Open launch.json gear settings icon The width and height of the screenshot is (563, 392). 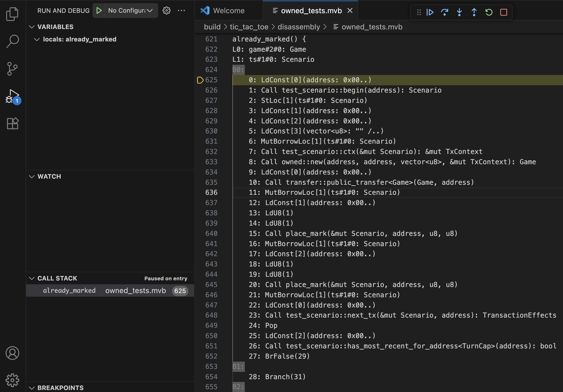(166, 10)
